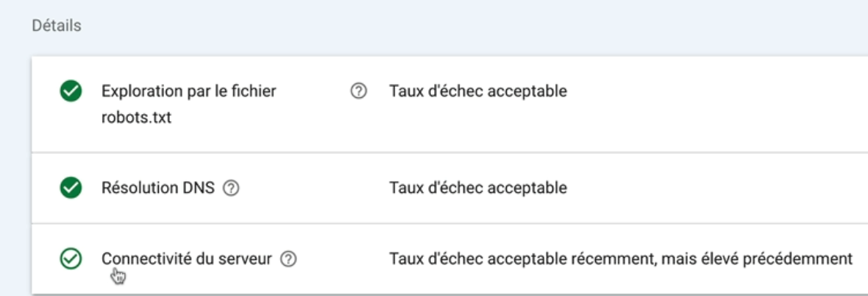The height and width of the screenshot is (296, 868).
Task: Open the help icon for robots.txt exploration
Action: click(359, 91)
